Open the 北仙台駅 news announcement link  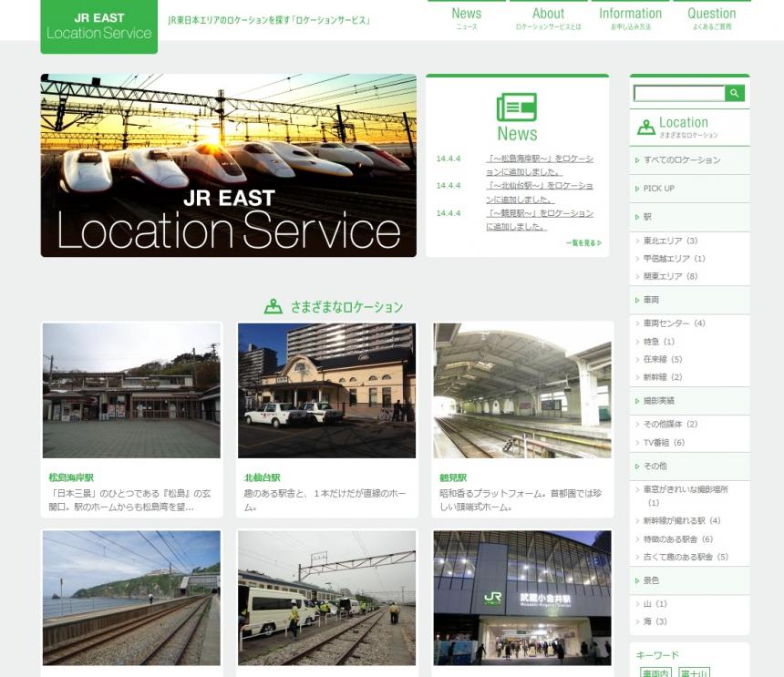(540, 192)
